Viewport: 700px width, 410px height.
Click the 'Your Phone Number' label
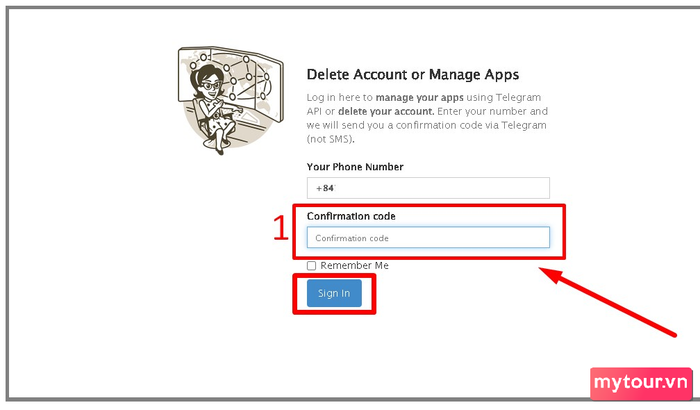tap(355, 167)
